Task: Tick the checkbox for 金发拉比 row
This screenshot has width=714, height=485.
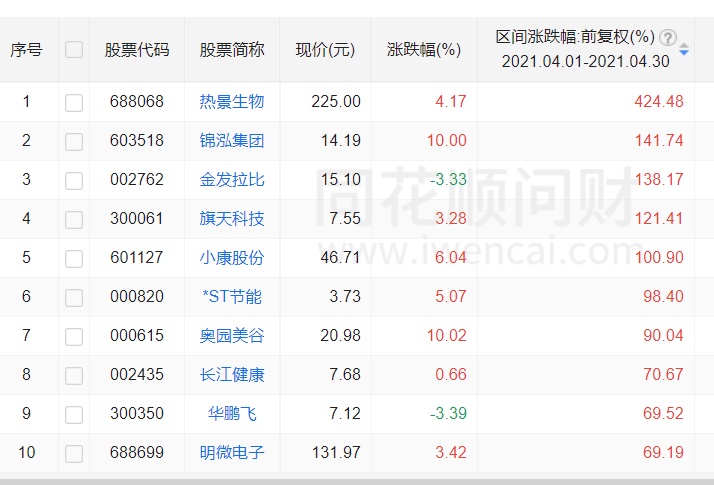Action: 74,180
